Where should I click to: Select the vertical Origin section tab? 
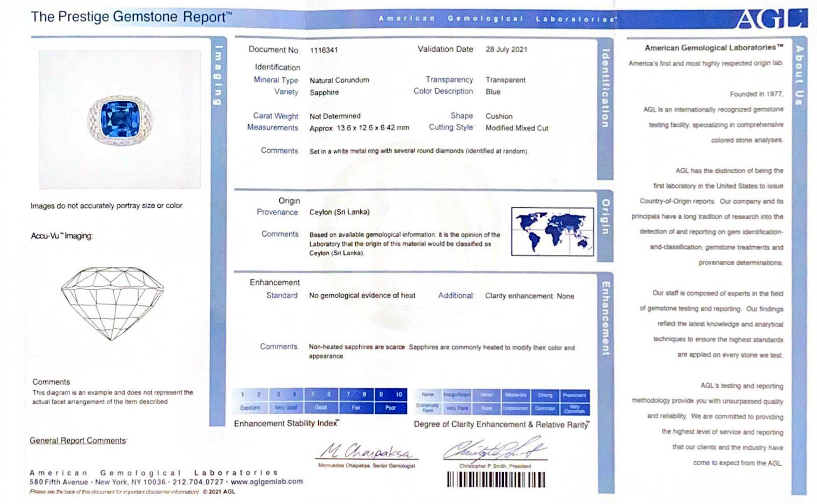(605, 217)
